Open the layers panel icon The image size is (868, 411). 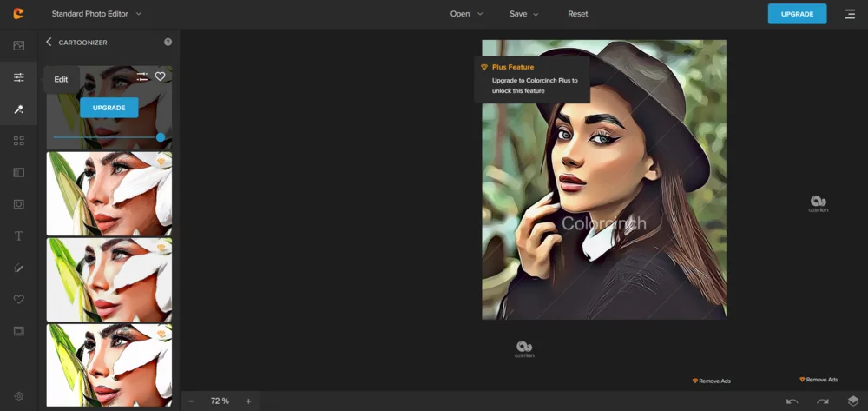(x=853, y=401)
